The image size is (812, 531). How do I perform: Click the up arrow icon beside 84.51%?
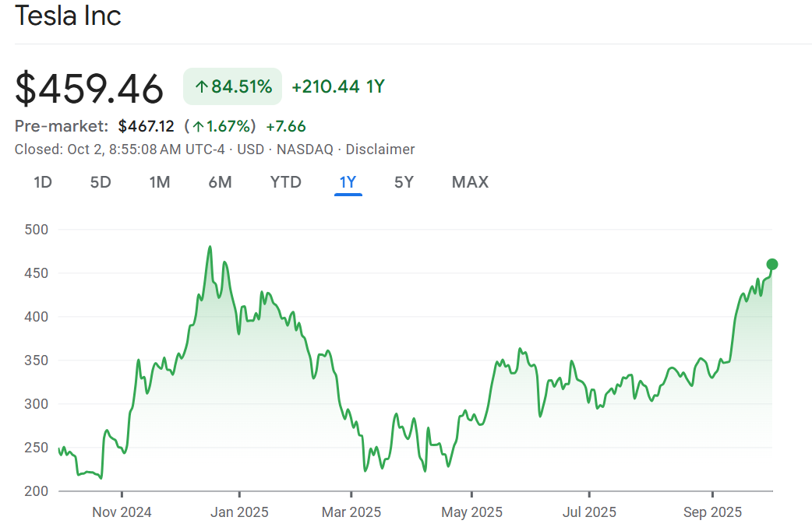201,87
